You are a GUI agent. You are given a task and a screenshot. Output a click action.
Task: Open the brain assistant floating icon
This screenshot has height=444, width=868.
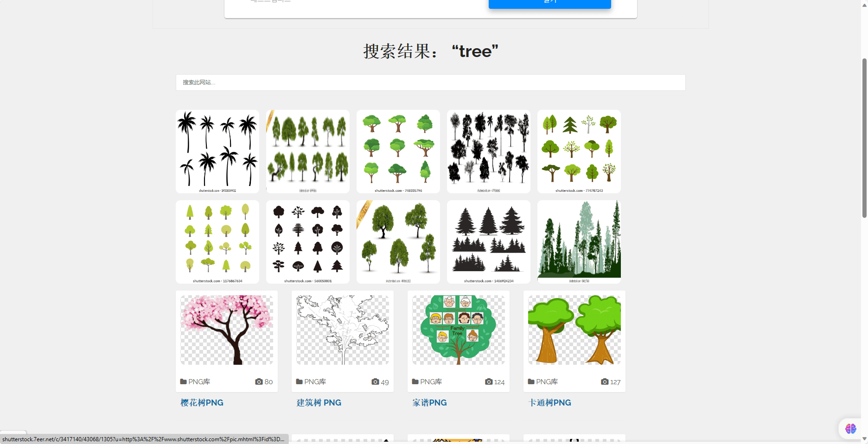(x=851, y=429)
